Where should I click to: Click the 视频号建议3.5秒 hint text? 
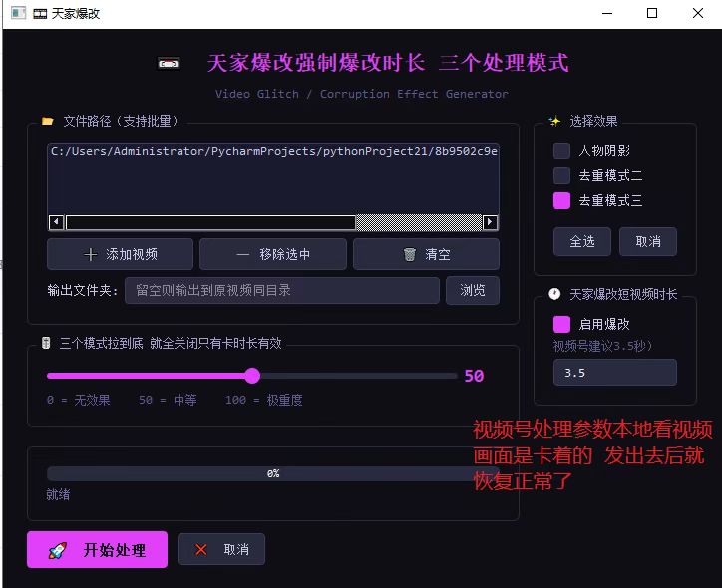pos(602,346)
